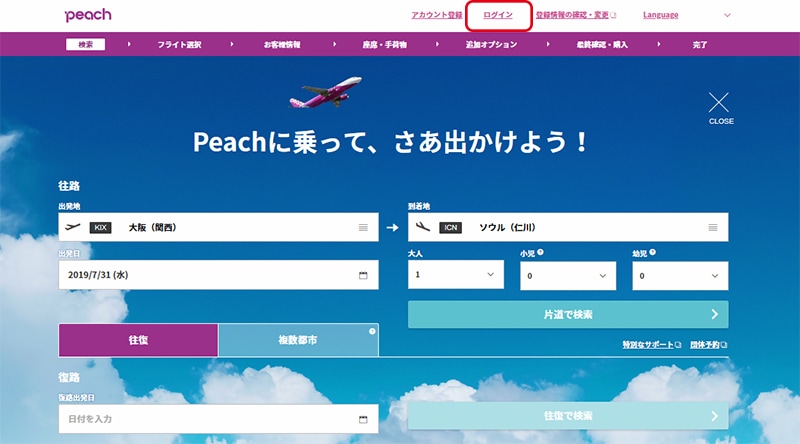Click the arrival airport field ソウル（仁川）
The width and height of the screenshot is (800, 444).
(x=568, y=227)
